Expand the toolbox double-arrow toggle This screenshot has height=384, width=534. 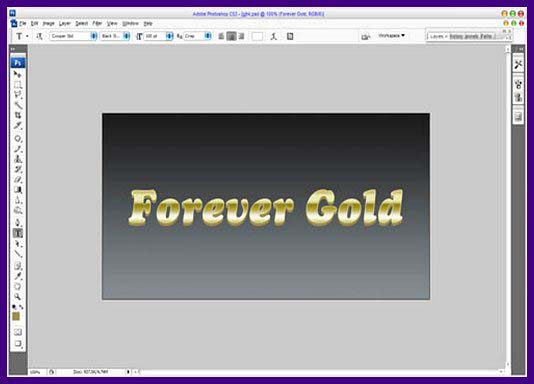point(13,49)
